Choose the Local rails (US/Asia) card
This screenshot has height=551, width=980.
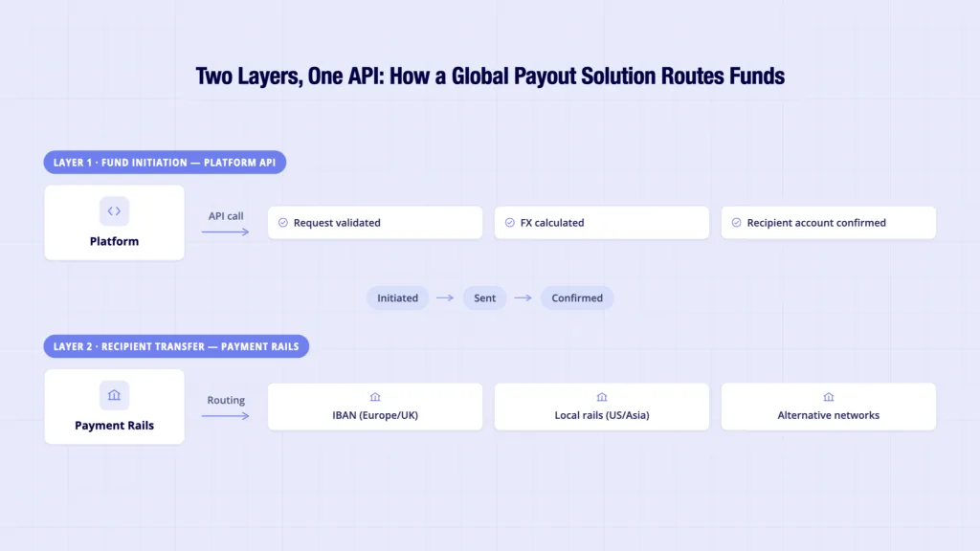click(602, 407)
